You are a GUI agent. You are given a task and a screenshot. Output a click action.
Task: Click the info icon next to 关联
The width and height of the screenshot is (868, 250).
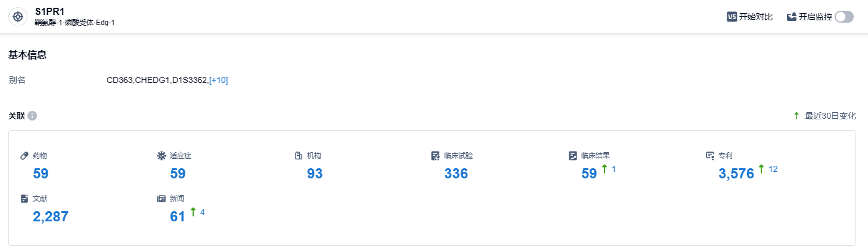tap(32, 116)
